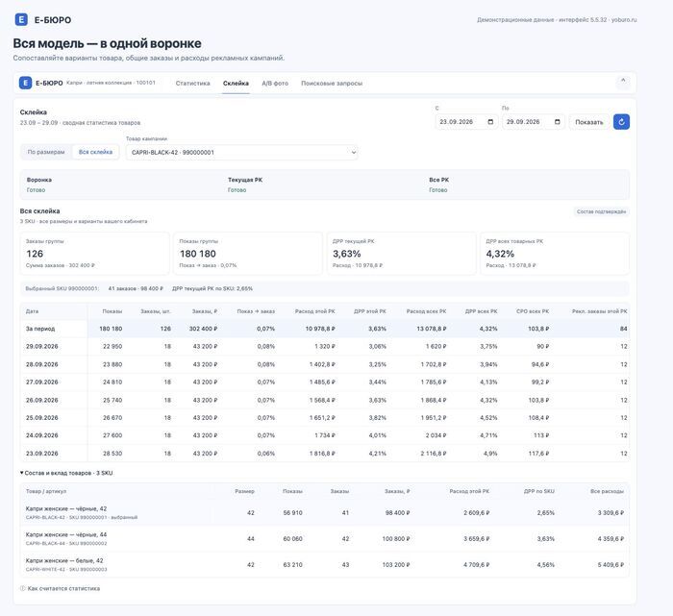
Task: Click the CPO всех РК column header
Action: (533, 311)
